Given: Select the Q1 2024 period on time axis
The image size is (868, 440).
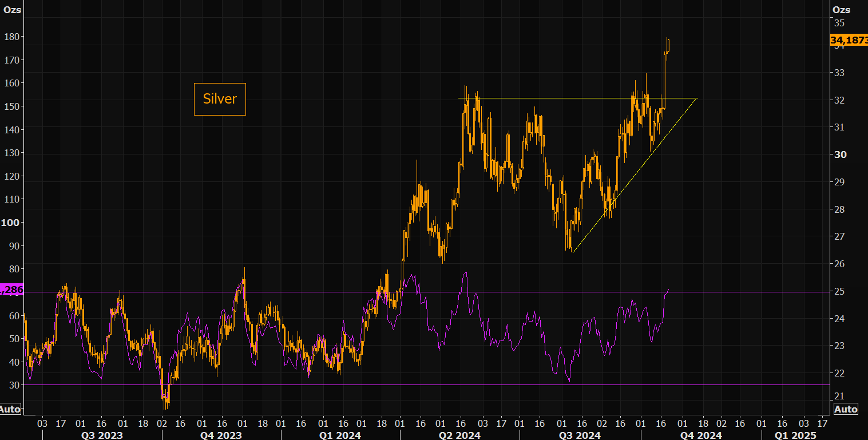Looking at the screenshot, I should tap(340, 435).
